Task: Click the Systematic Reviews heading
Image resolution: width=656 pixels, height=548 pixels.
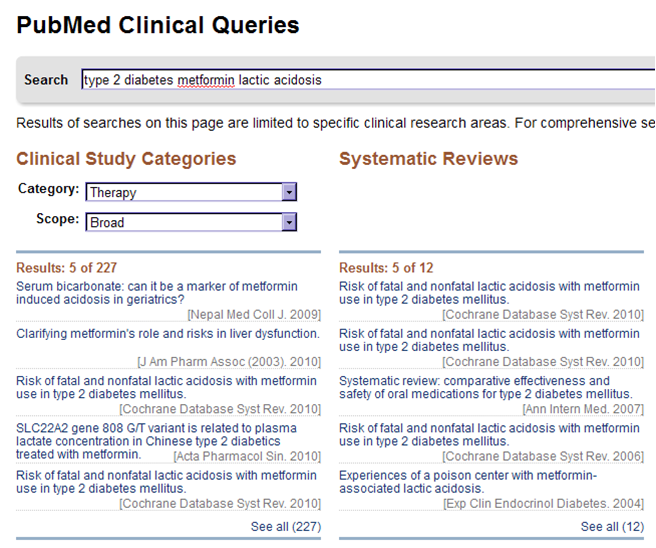Action: 428,159
